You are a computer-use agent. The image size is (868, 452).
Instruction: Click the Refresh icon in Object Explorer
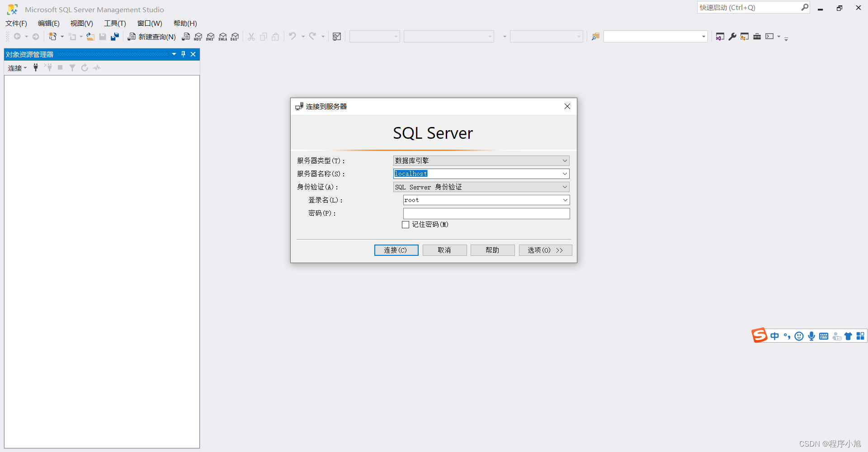(x=85, y=68)
